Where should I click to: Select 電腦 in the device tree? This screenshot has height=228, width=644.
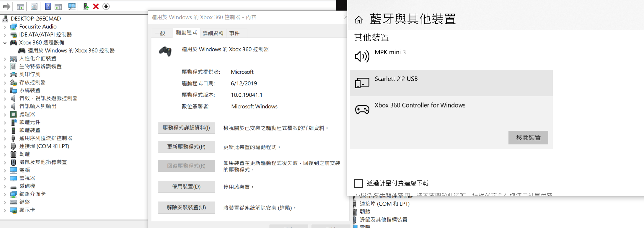coord(25,170)
